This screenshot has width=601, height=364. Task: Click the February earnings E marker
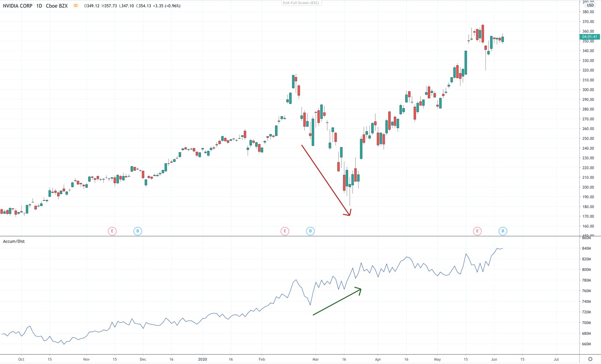pos(285,231)
